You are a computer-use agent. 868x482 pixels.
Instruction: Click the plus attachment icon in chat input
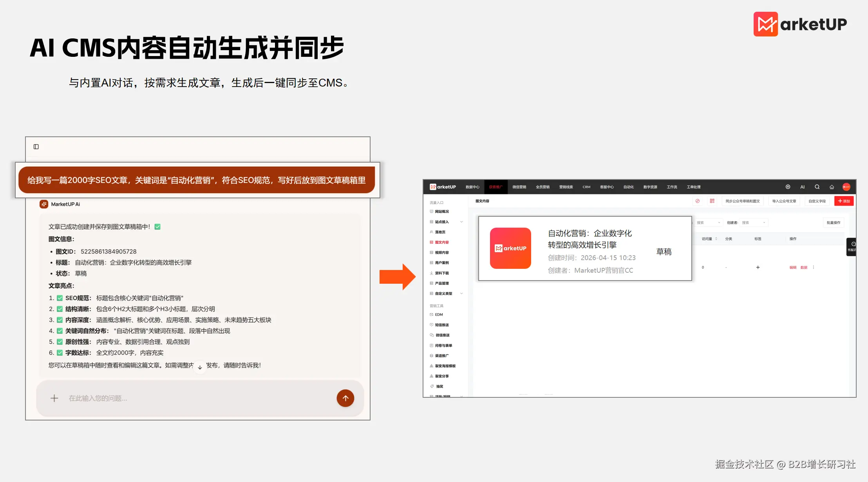coord(54,398)
